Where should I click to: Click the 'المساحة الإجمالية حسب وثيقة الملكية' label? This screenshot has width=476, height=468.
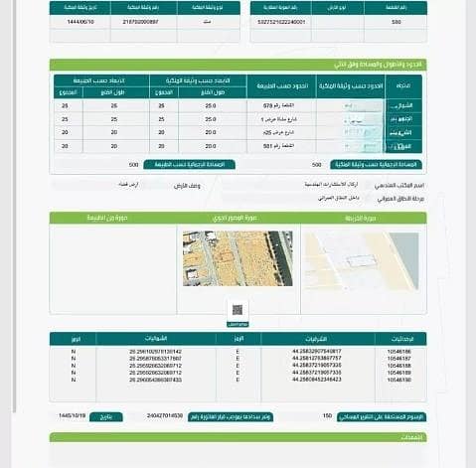[x=376, y=165]
